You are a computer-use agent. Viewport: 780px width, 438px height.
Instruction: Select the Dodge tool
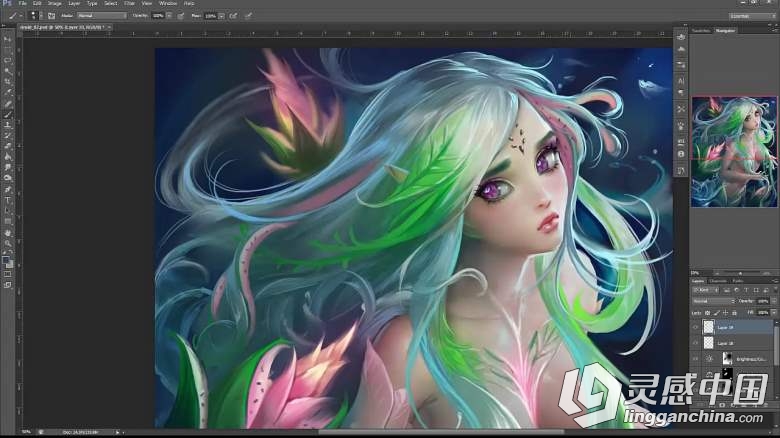(7, 178)
